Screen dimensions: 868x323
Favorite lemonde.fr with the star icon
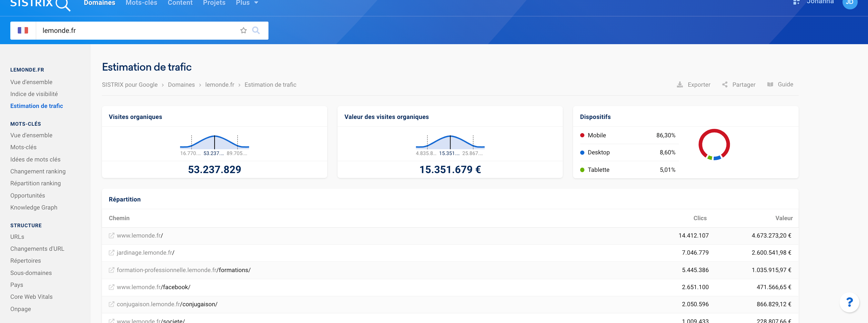[x=243, y=31]
